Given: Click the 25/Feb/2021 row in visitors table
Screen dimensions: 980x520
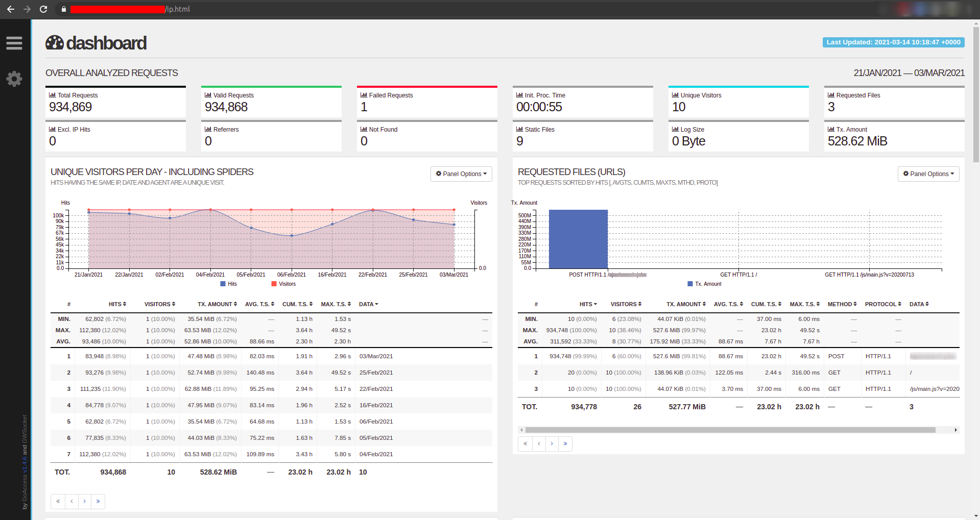Looking at the screenshot, I should pyautogui.click(x=271, y=373).
